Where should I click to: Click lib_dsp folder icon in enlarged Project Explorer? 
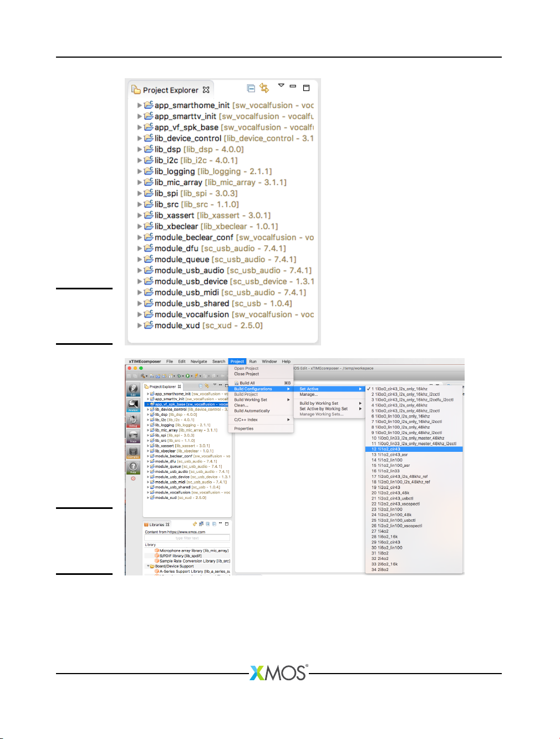click(149, 149)
